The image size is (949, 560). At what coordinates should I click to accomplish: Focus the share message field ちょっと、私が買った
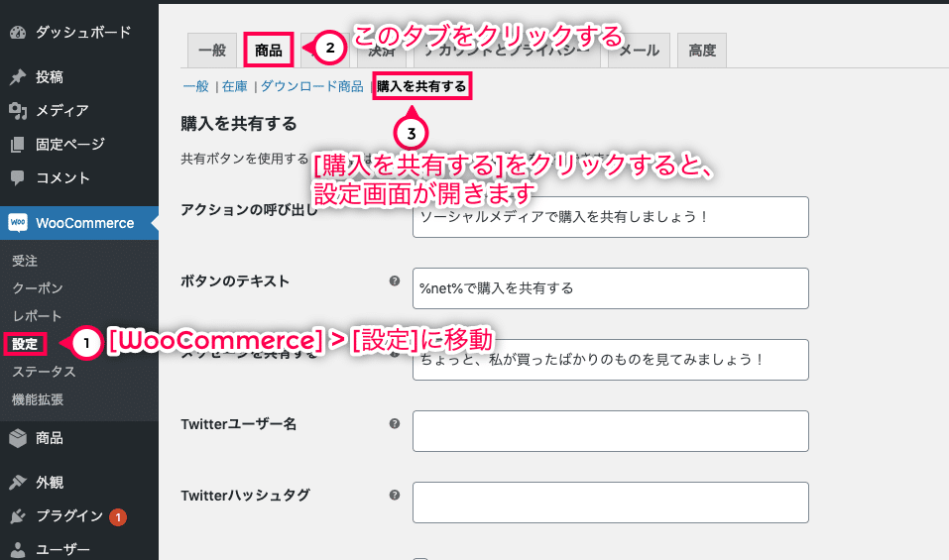[x=611, y=360]
